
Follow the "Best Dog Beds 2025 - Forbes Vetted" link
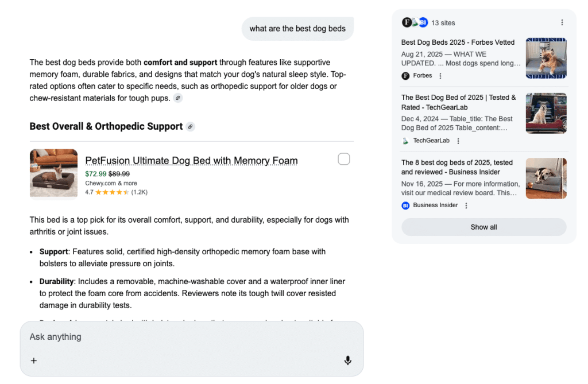457,42
